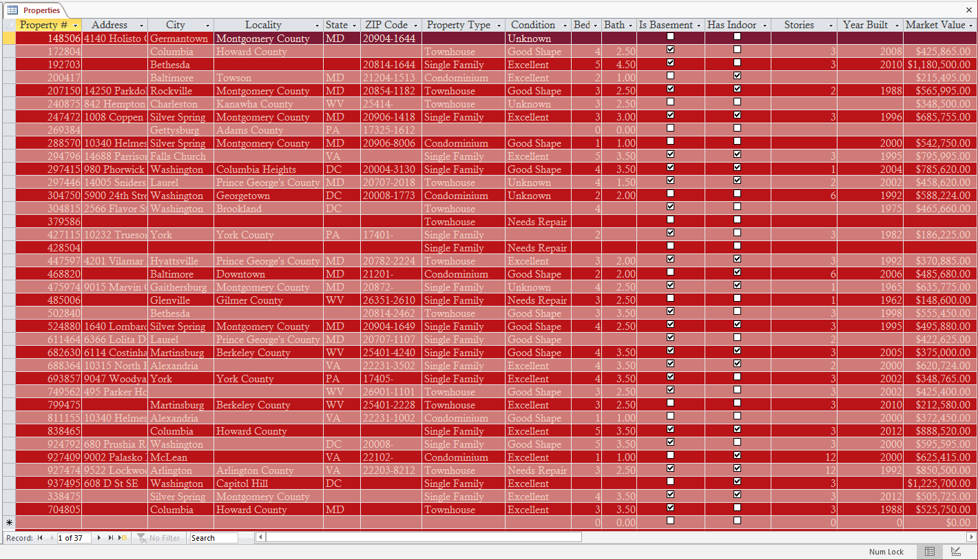
Task: Switch to Datasheet View in status bar
Action: (930, 552)
